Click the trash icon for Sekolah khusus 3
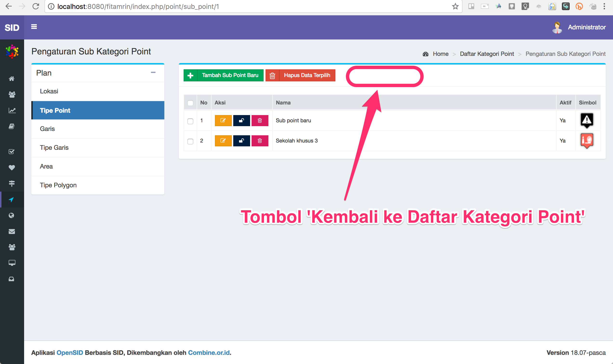Image resolution: width=613 pixels, height=364 pixels. tap(260, 141)
